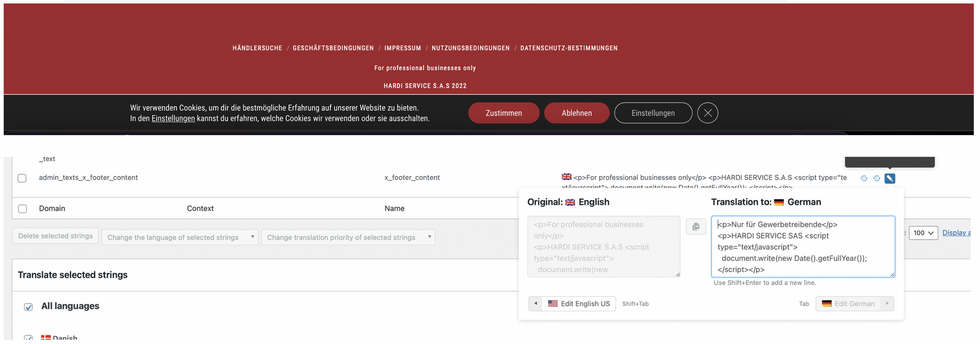Copy original text to translation using copy icon
This screenshot has height=344, width=980.
click(x=696, y=227)
